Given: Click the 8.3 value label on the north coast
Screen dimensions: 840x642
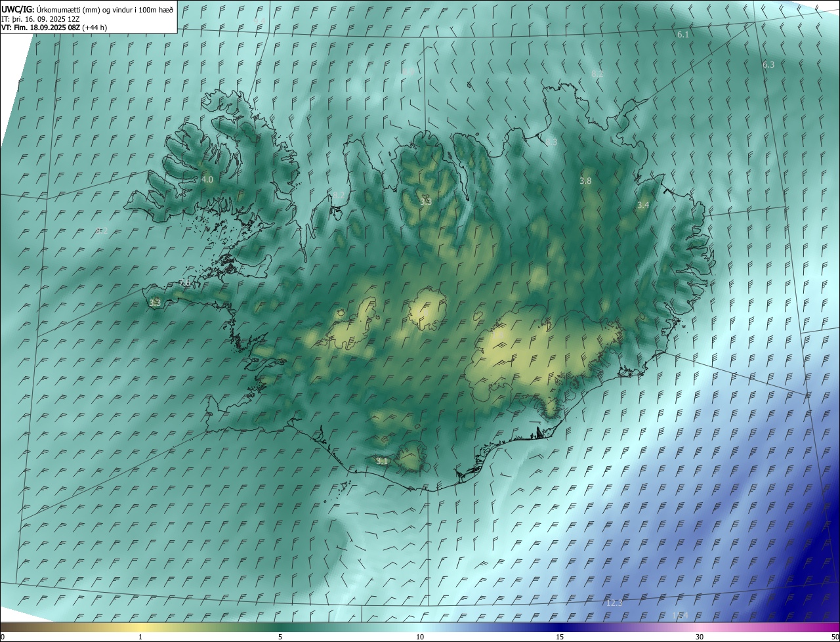Looking at the screenshot, I should tap(551, 142).
